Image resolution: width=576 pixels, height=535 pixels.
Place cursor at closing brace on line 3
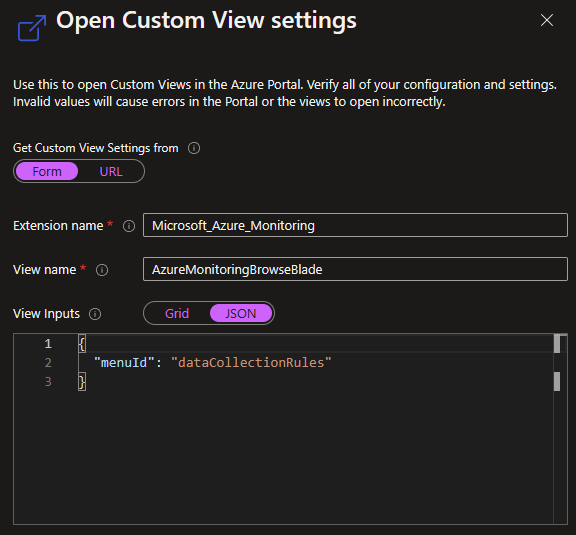tap(82, 382)
